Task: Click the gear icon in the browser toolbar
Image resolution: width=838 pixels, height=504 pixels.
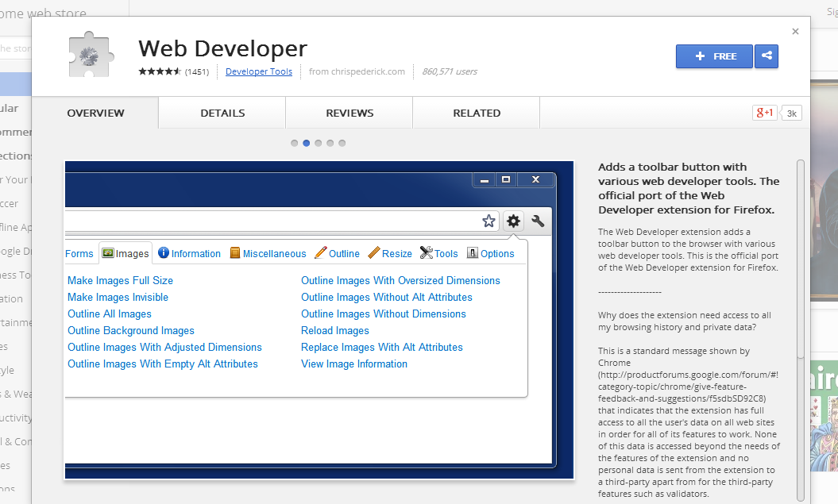Action: point(513,221)
